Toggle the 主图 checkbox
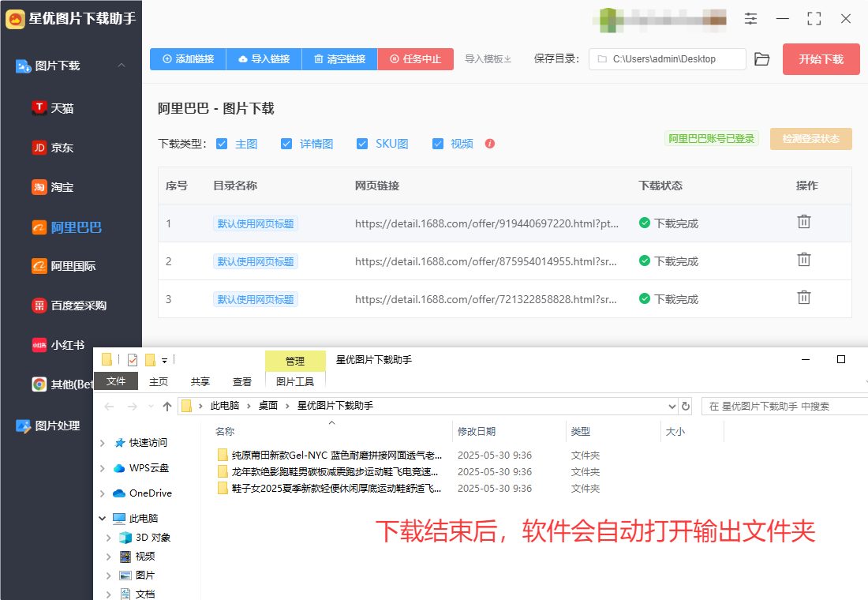Viewport: 868px width, 600px height. (222, 144)
